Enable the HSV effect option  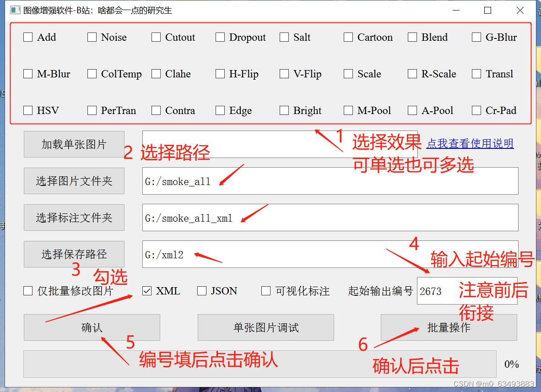[x=27, y=110]
